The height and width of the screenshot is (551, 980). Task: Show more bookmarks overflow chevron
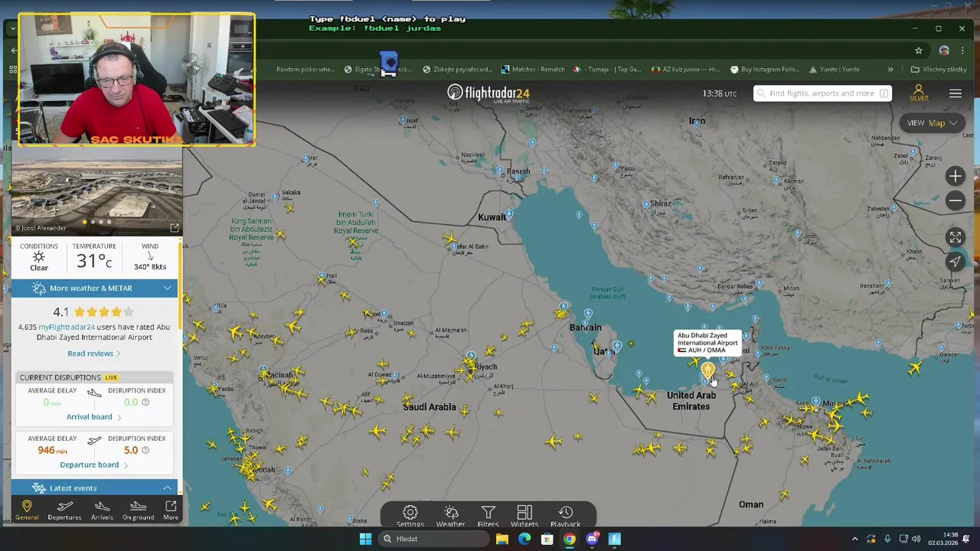click(x=890, y=69)
